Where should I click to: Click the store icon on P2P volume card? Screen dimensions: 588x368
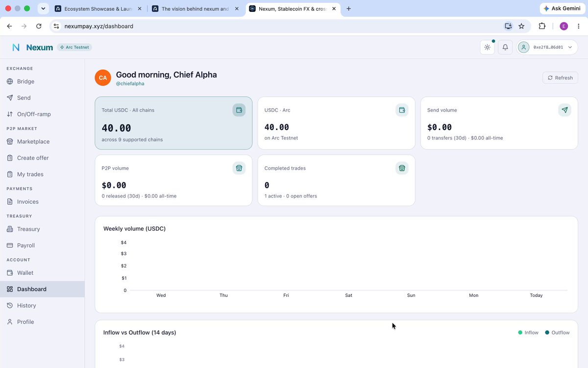point(239,168)
